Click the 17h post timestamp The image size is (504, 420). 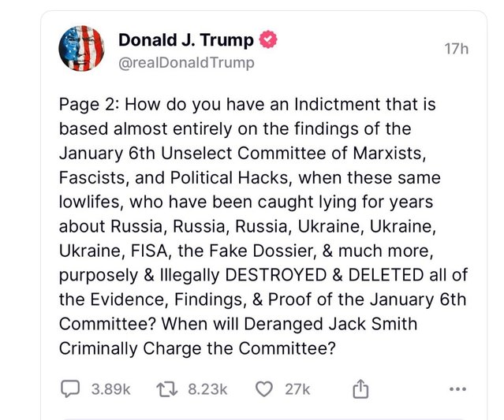pos(456,49)
